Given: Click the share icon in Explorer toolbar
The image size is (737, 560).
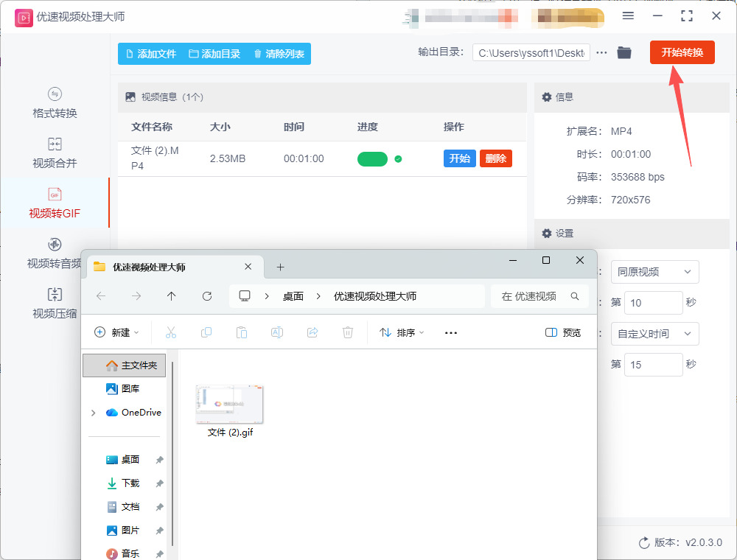Looking at the screenshot, I should (x=312, y=332).
